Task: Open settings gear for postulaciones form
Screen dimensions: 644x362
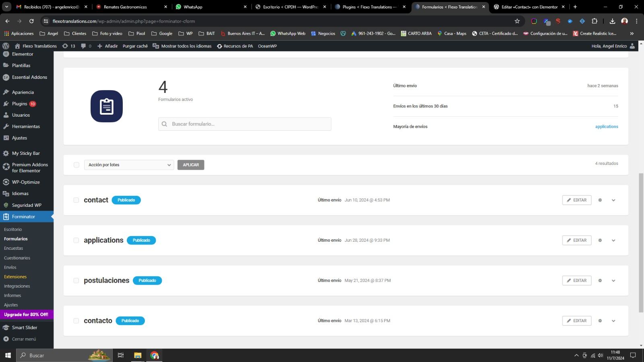Action: tap(600, 280)
